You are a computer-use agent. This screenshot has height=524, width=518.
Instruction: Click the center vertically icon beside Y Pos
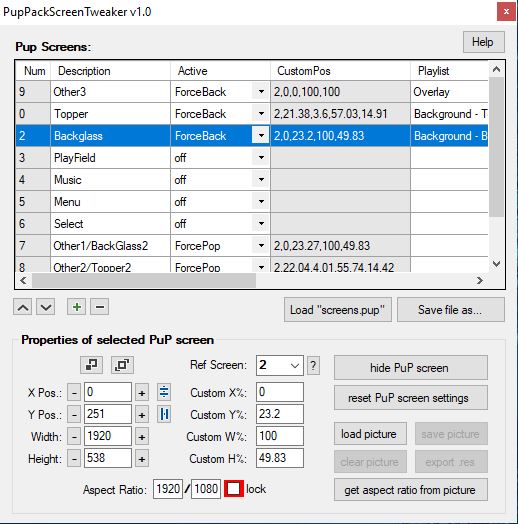click(x=164, y=414)
